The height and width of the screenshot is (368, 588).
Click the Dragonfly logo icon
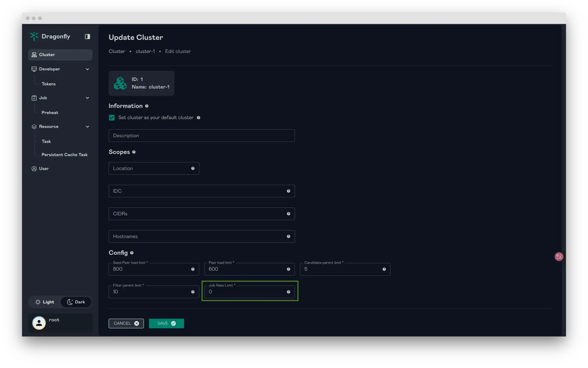click(34, 36)
